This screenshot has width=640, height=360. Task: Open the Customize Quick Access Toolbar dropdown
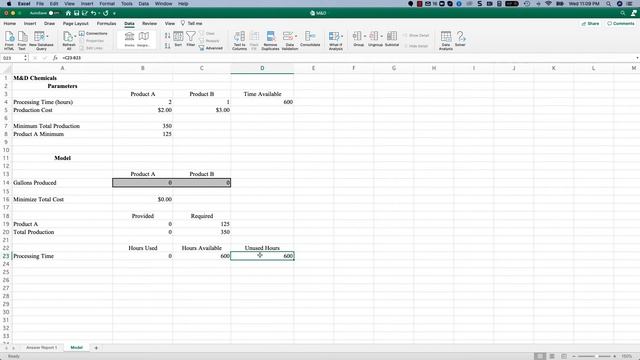(114, 13)
